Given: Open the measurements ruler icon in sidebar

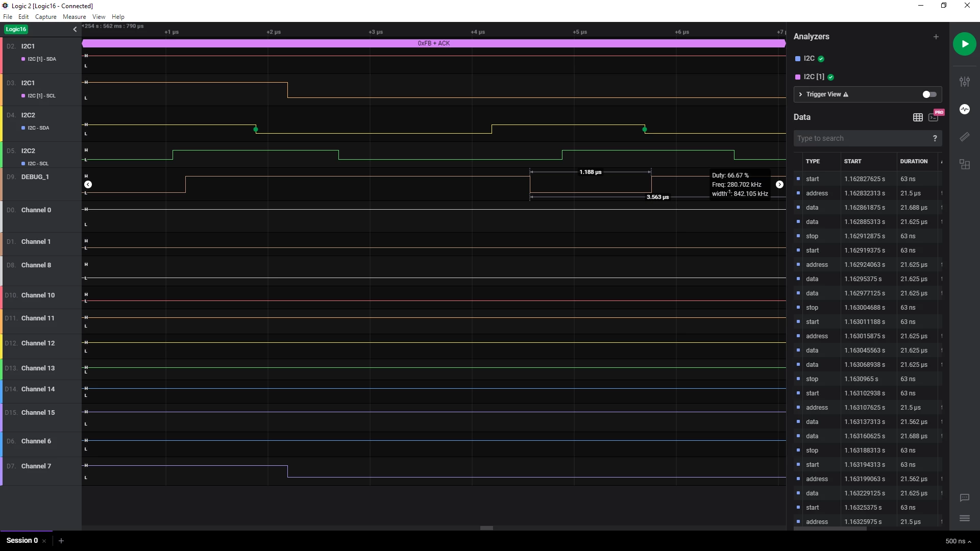Looking at the screenshot, I should click(964, 137).
